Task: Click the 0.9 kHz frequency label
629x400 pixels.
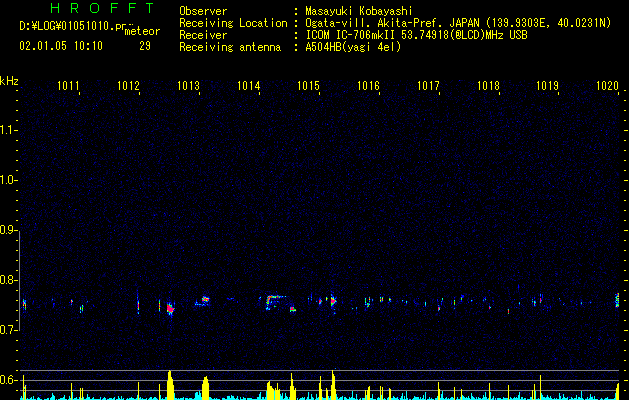Action: (x=9, y=230)
